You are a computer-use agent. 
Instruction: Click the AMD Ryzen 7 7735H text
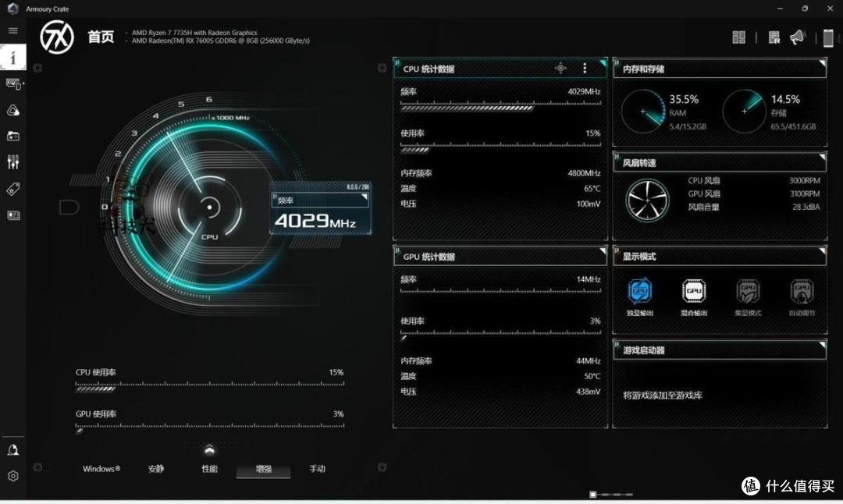point(194,33)
